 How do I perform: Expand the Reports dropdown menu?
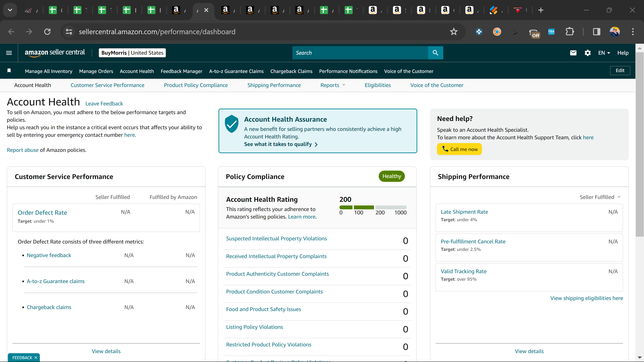(333, 85)
